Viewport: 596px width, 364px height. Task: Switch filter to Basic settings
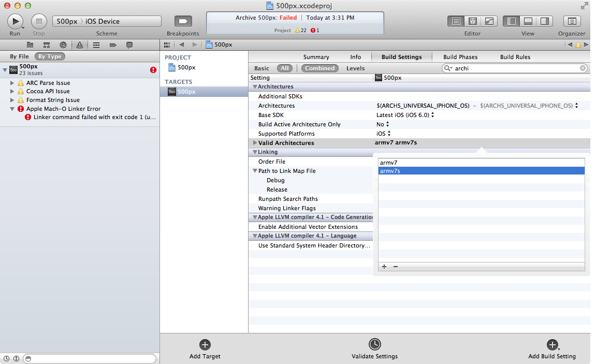click(x=261, y=68)
